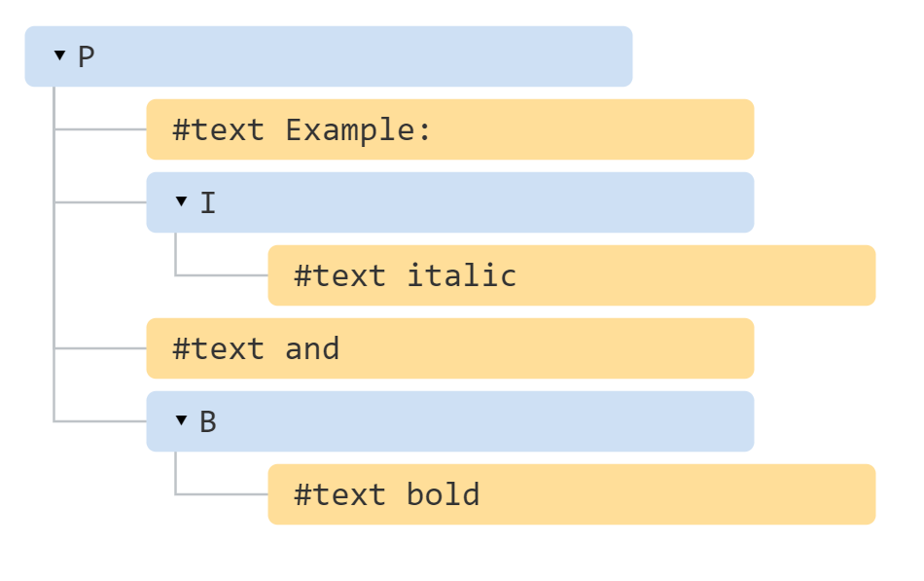Collapse the P node disclosure triangle

click(59, 55)
